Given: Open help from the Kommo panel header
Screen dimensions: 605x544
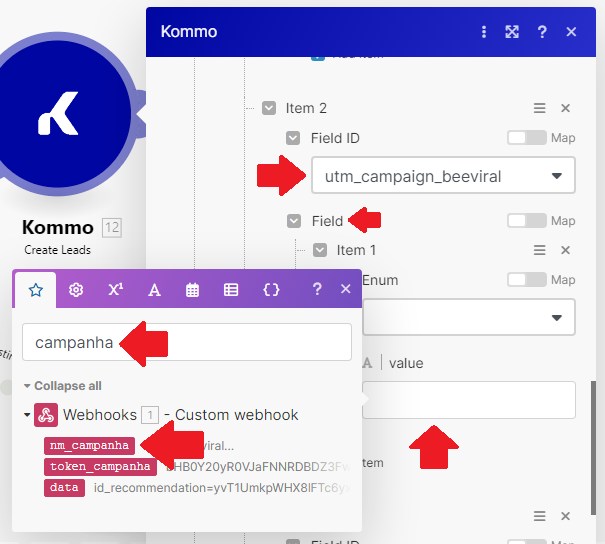Looking at the screenshot, I should click(x=542, y=32).
